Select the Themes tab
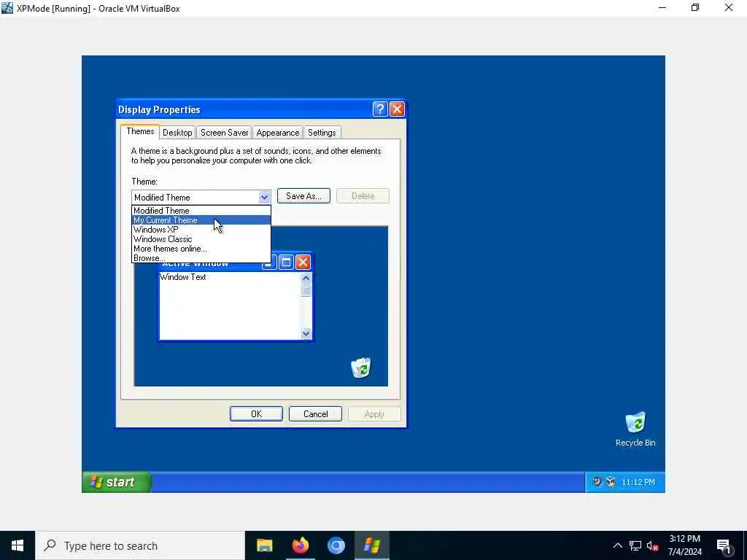This screenshot has width=747, height=560. tap(140, 131)
